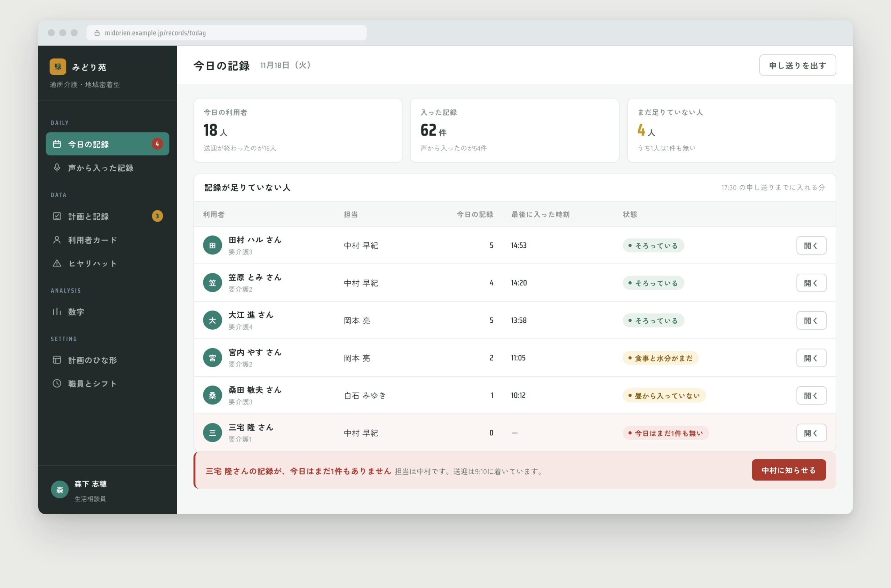Open 三宅 隆's record with 開く
This screenshot has height=588, width=891.
pyautogui.click(x=811, y=433)
